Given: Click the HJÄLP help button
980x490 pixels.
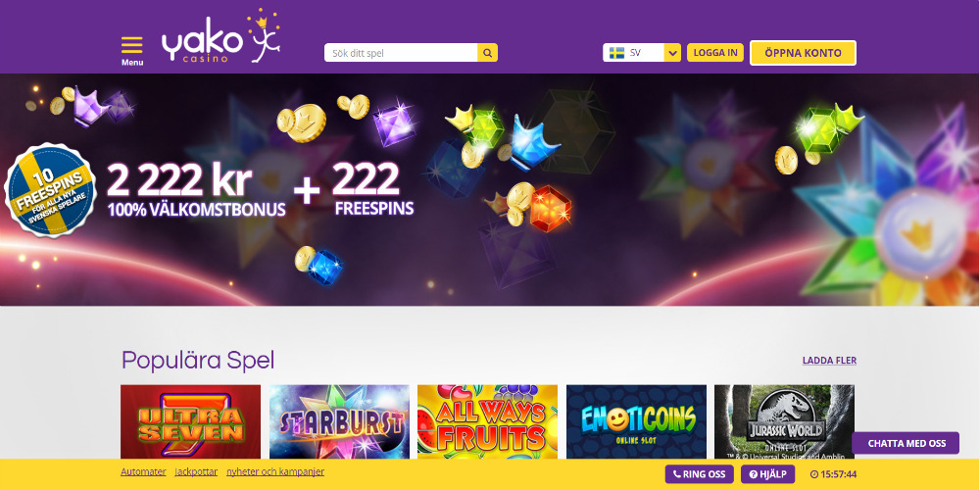Looking at the screenshot, I should pos(768,474).
